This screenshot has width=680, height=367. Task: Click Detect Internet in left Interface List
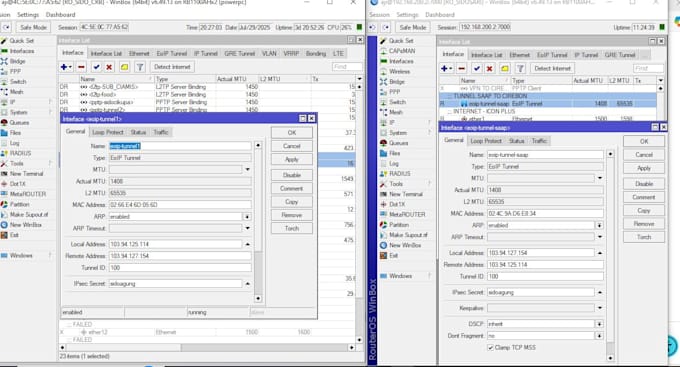pos(172,67)
